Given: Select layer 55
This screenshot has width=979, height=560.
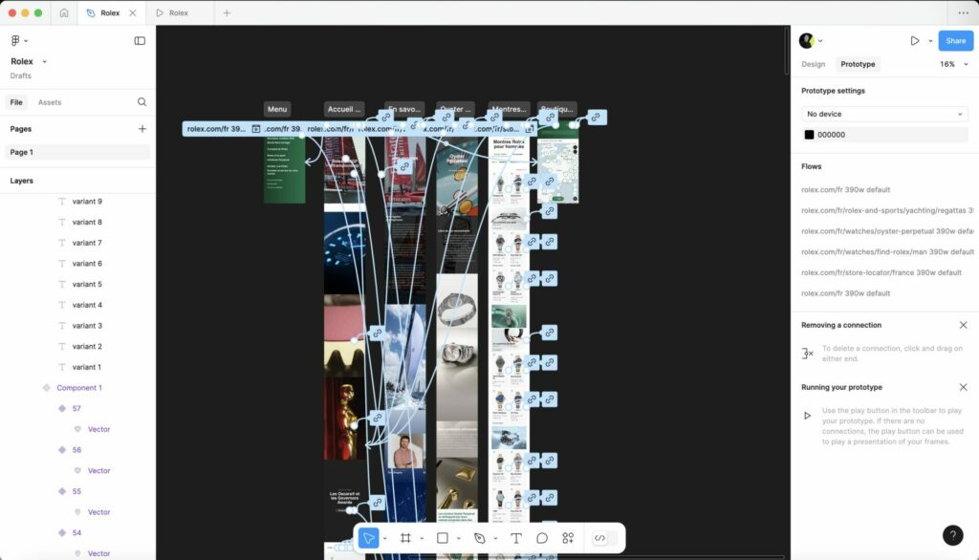Looking at the screenshot, I should pyautogui.click(x=77, y=491).
